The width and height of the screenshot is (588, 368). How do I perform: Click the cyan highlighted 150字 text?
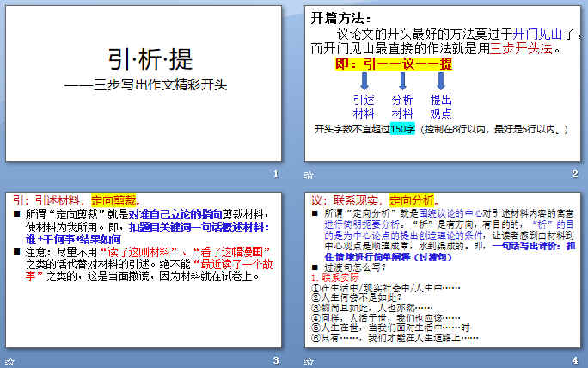click(x=403, y=129)
